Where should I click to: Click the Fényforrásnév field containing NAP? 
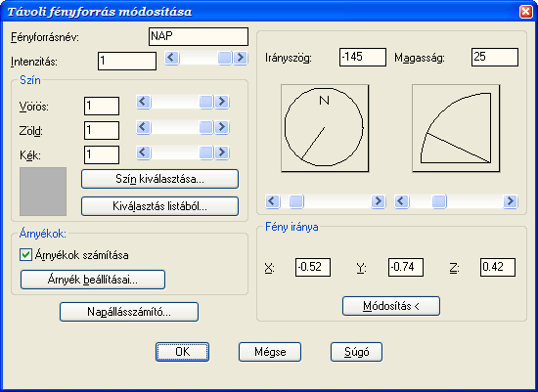coord(199,37)
